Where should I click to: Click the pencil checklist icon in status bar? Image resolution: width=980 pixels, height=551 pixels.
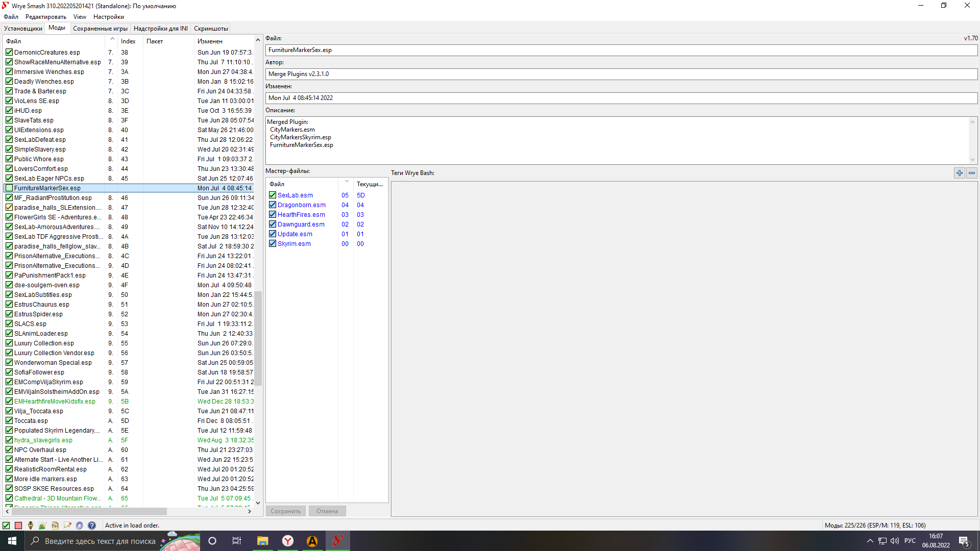[67, 525]
